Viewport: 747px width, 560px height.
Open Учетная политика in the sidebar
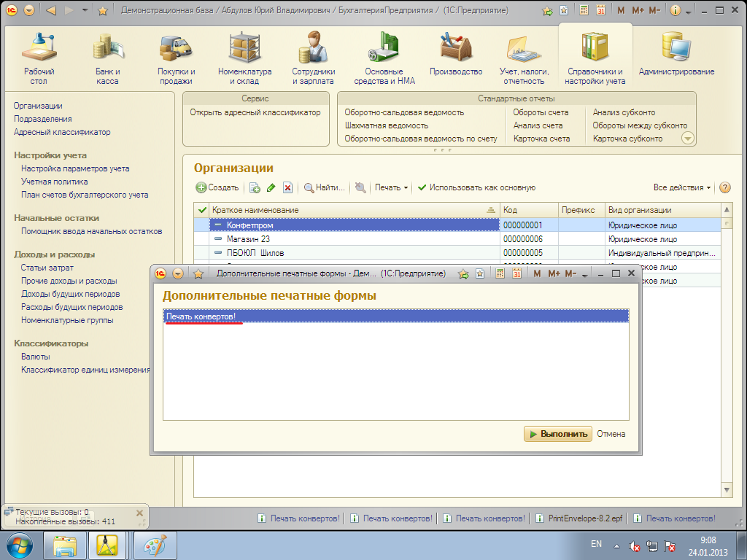pos(54,182)
